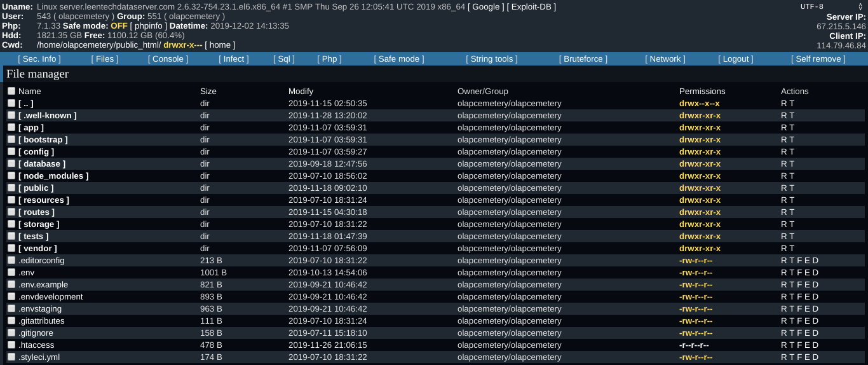
Task: Check the box for .well-known directory
Action: coord(11,115)
